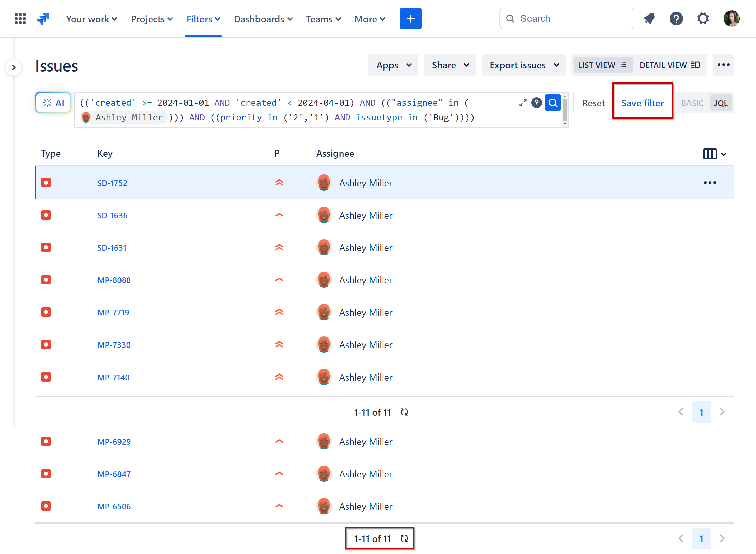Open row actions menu for SD-1752
The image size is (756, 554).
pyautogui.click(x=710, y=183)
